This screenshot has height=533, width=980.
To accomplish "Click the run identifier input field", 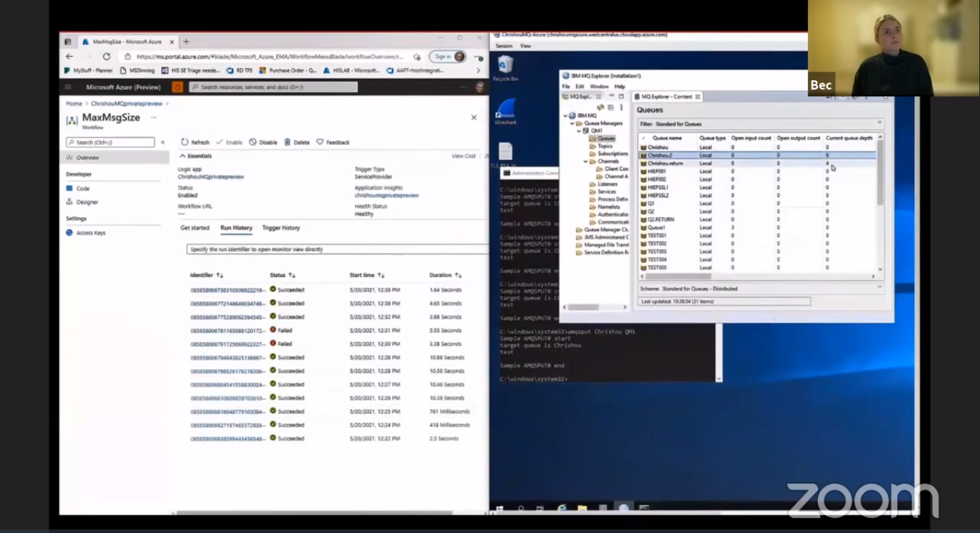I will tap(337, 250).
